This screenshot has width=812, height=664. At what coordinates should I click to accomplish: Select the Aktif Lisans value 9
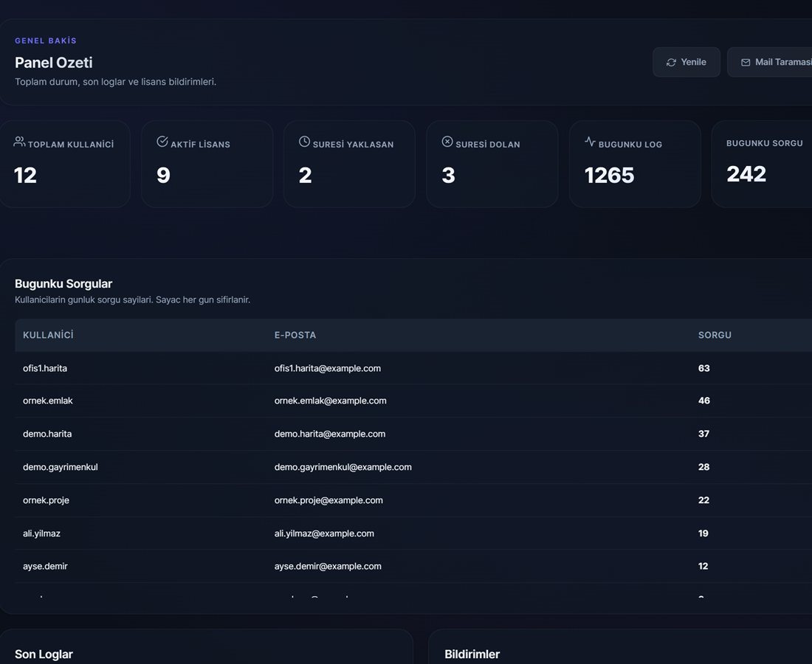coord(163,176)
